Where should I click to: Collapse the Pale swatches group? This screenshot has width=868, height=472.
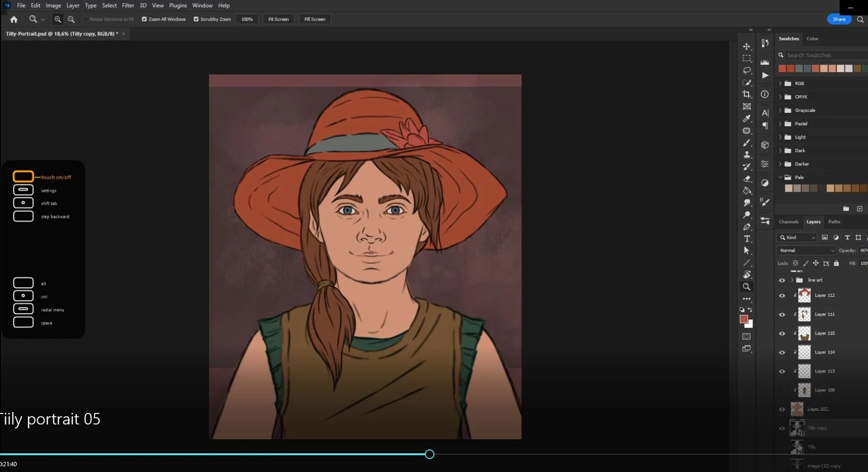pyautogui.click(x=780, y=177)
